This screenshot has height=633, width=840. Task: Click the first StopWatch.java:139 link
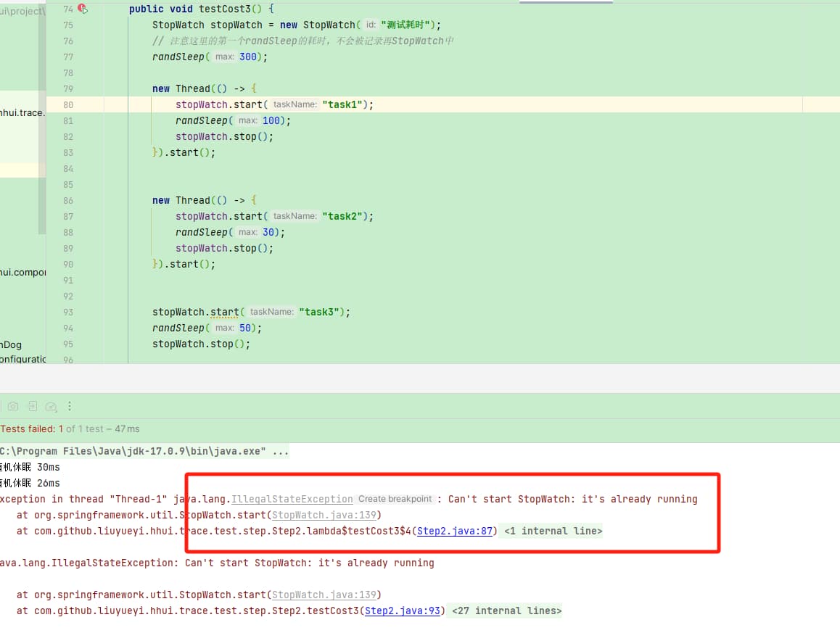point(324,515)
